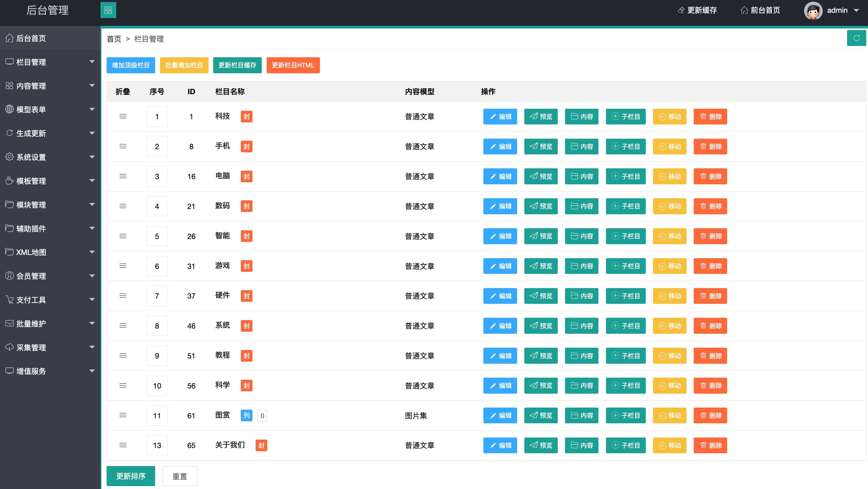The width and height of the screenshot is (868, 489).
Task: Click the 更新缓存 eraser icon
Action: point(681,10)
